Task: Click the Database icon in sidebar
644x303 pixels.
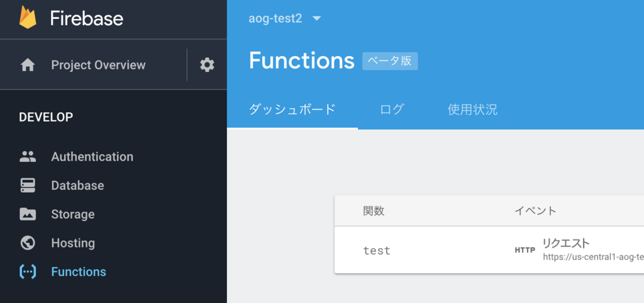Action: click(x=28, y=186)
